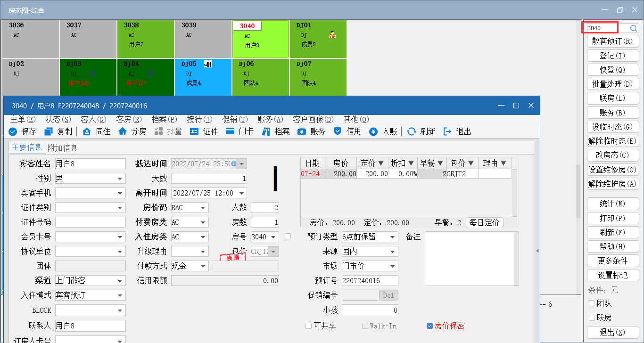Click the marker icon on room DJ05
This screenshot has width=644, height=343.
pos(208,64)
